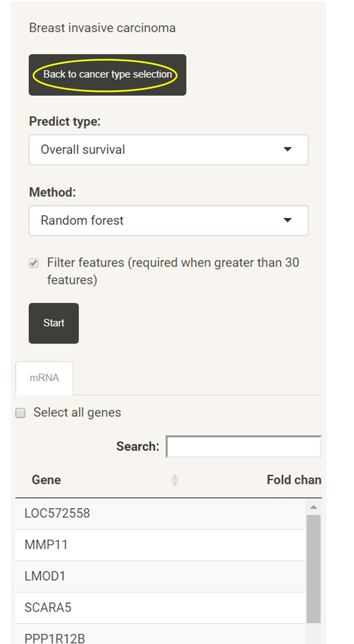Select the MMP11 gene row

160,545
